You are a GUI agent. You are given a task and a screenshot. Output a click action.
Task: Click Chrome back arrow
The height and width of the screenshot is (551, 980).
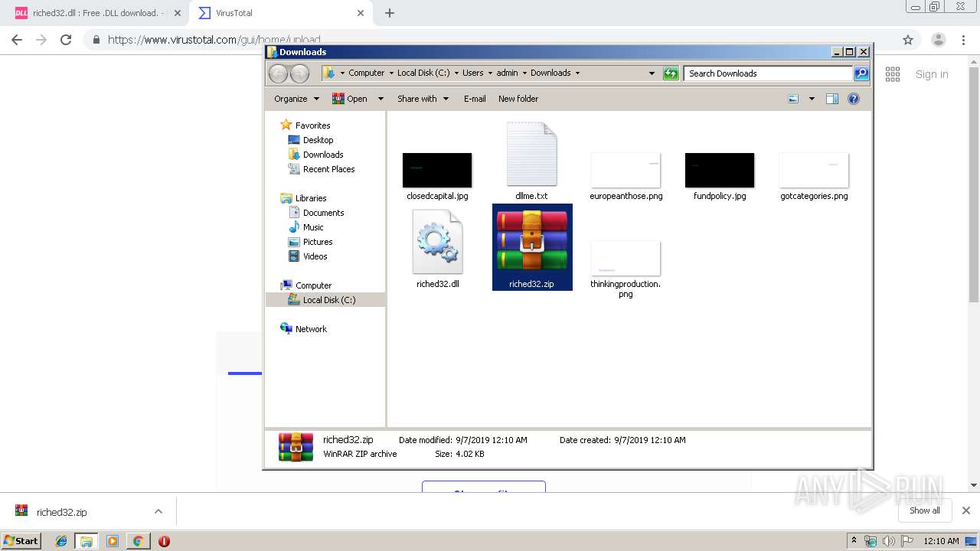[x=17, y=40]
